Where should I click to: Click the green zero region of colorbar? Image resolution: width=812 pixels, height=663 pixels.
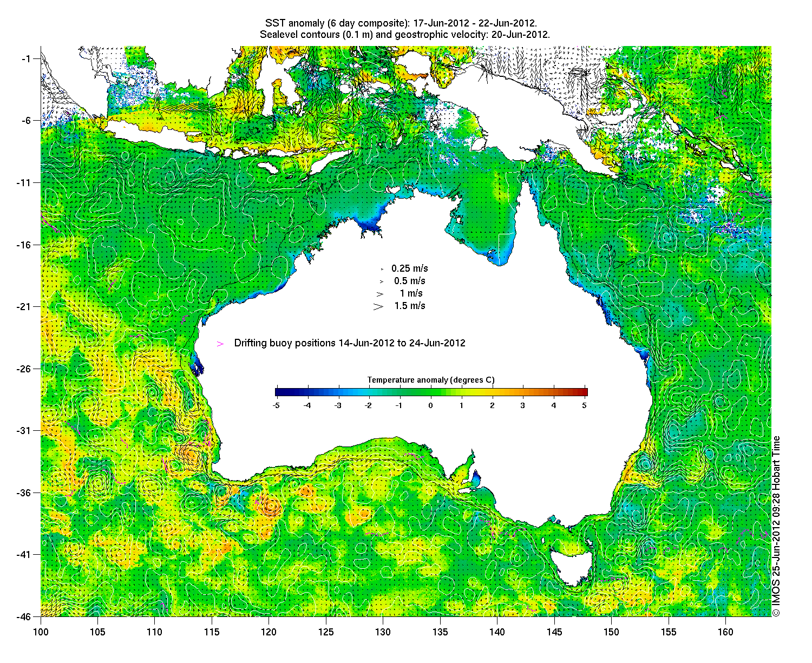pos(431,392)
